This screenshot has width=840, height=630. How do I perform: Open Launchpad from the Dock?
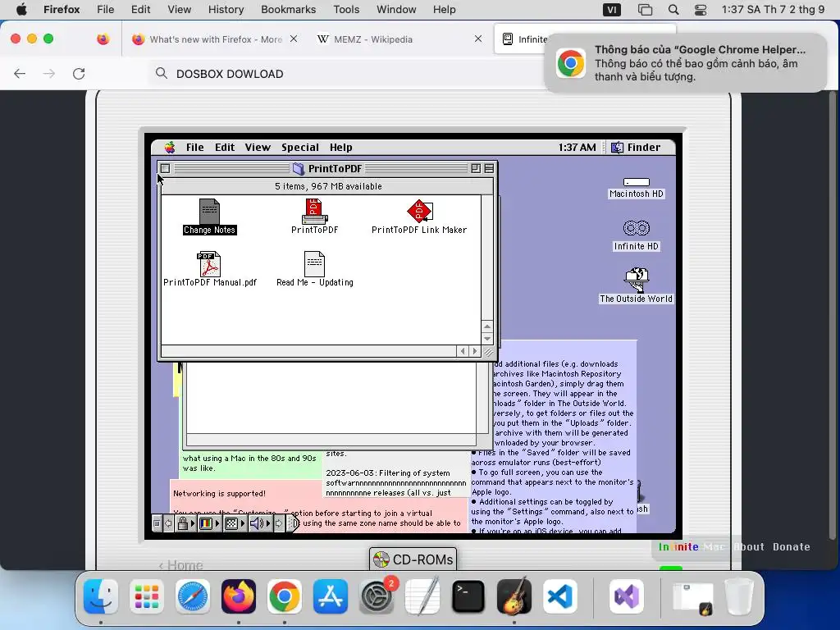click(x=147, y=596)
